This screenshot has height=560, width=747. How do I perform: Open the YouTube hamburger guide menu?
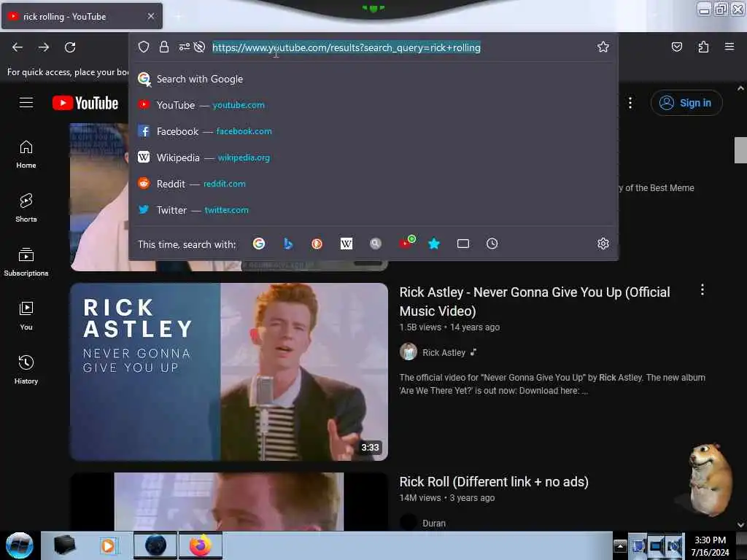pos(26,102)
